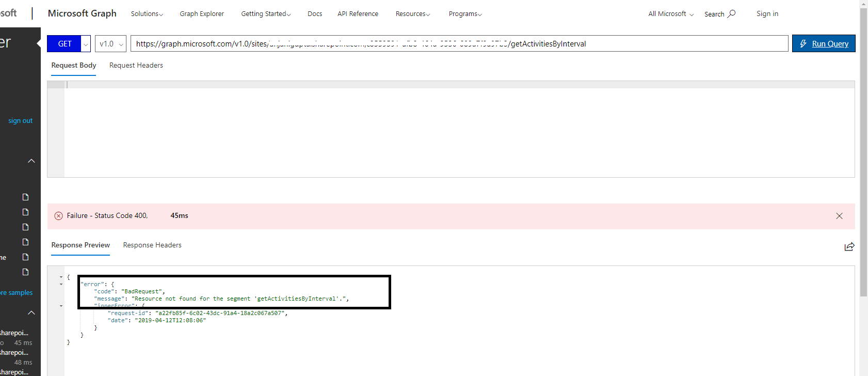Expand the Programs menu
Viewport: 868px width, 376px height.
(465, 14)
